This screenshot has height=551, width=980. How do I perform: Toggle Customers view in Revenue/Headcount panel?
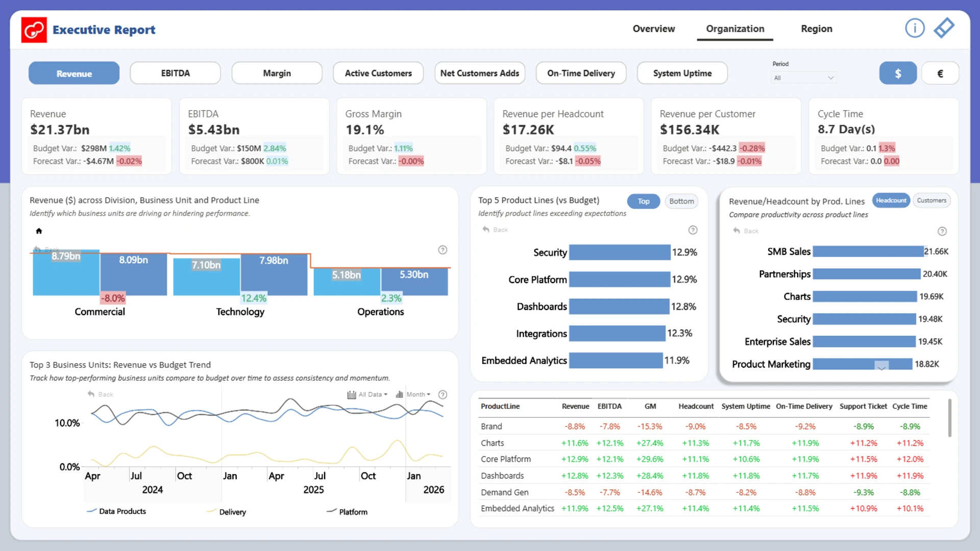[x=931, y=201]
